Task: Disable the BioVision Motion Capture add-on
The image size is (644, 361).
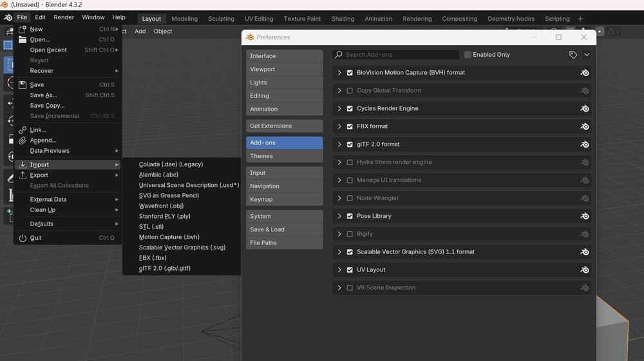Action: pyautogui.click(x=350, y=73)
